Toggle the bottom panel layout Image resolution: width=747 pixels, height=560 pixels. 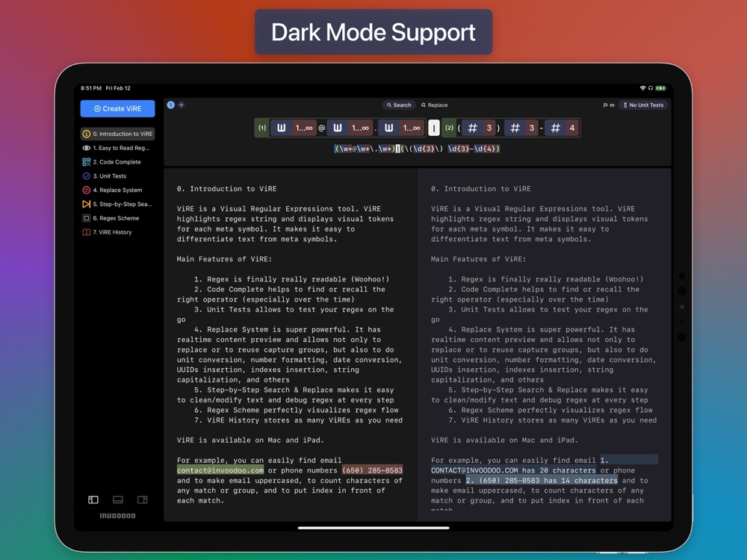(118, 500)
